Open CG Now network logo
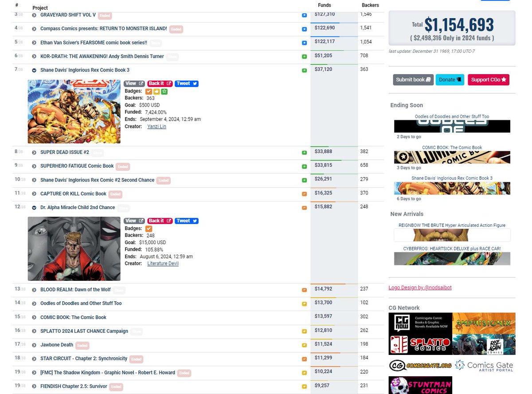Screen dimensions: 532x394 (420, 323)
